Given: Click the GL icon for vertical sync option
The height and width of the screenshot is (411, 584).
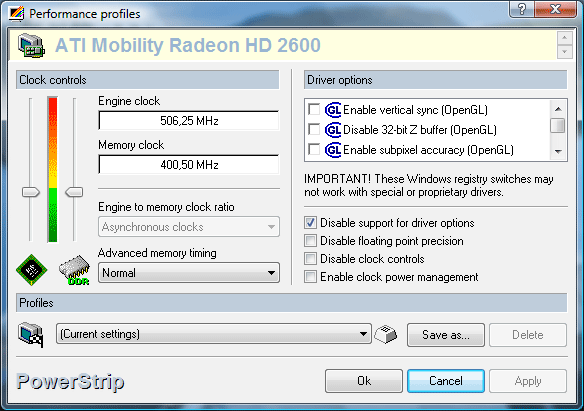Looking at the screenshot, I should coord(333,110).
